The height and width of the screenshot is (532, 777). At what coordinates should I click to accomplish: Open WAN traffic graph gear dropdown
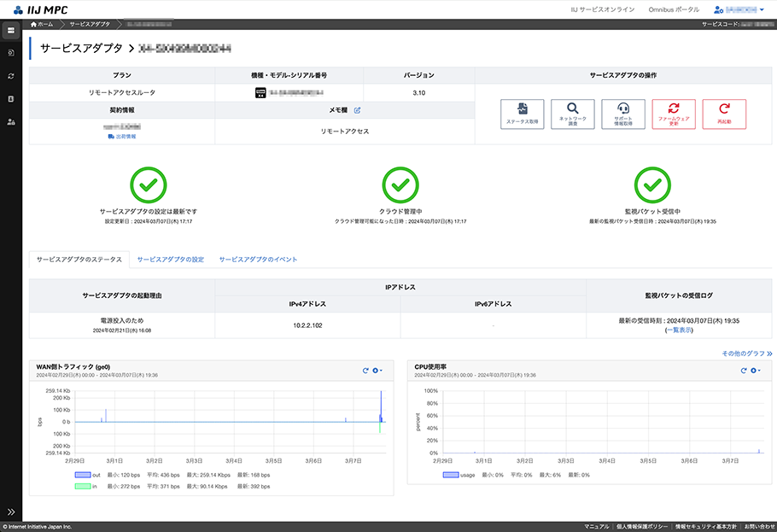pos(377,371)
